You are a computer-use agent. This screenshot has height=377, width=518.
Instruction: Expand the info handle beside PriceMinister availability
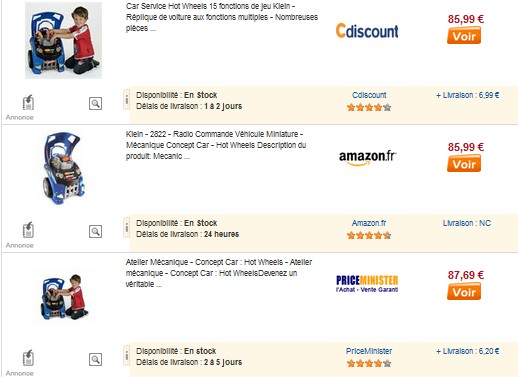pyautogui.click(x=126, y=355)
